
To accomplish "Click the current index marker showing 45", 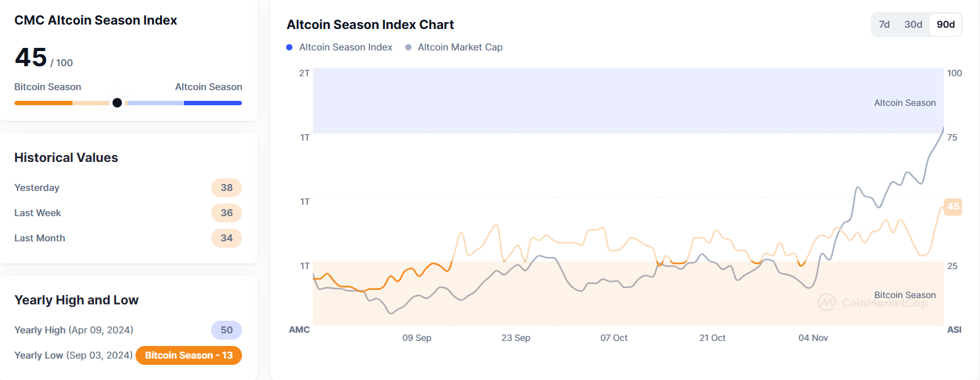I will coord(952,207).
